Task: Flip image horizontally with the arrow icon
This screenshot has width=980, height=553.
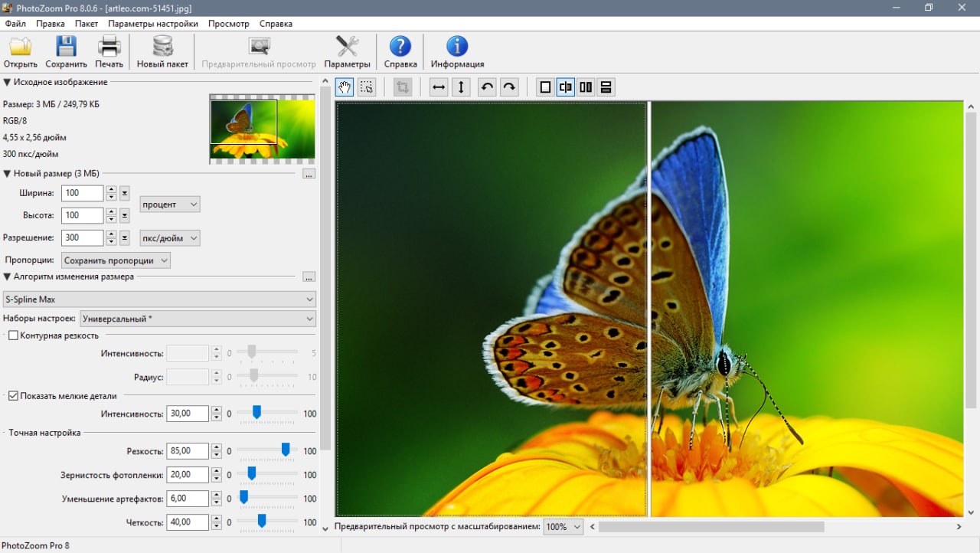Action: point(439,87)
